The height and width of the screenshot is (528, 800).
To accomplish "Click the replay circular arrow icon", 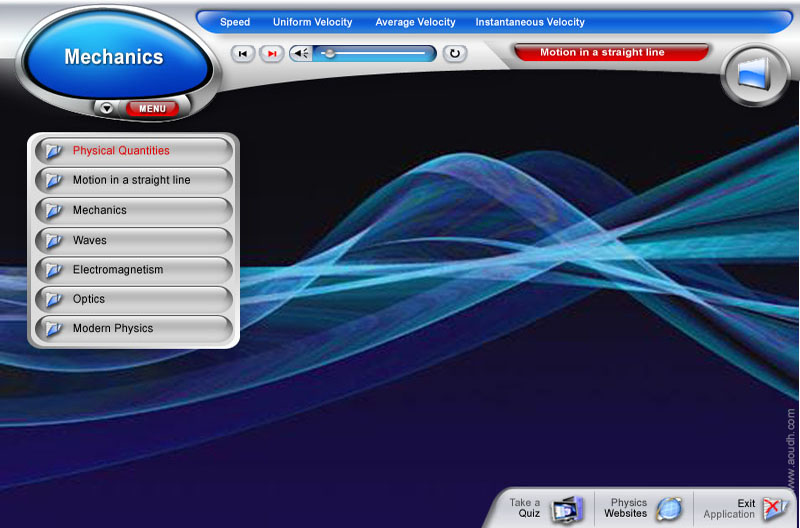I will (455, 54).
